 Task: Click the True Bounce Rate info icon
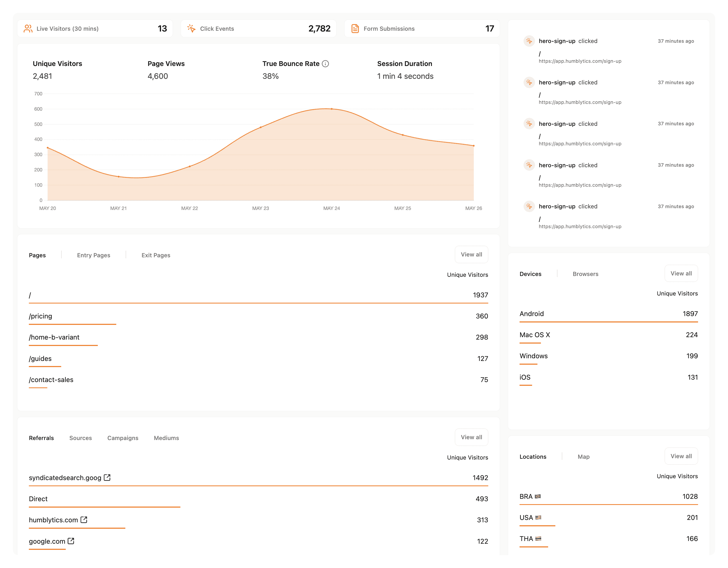tap(325, 64)
